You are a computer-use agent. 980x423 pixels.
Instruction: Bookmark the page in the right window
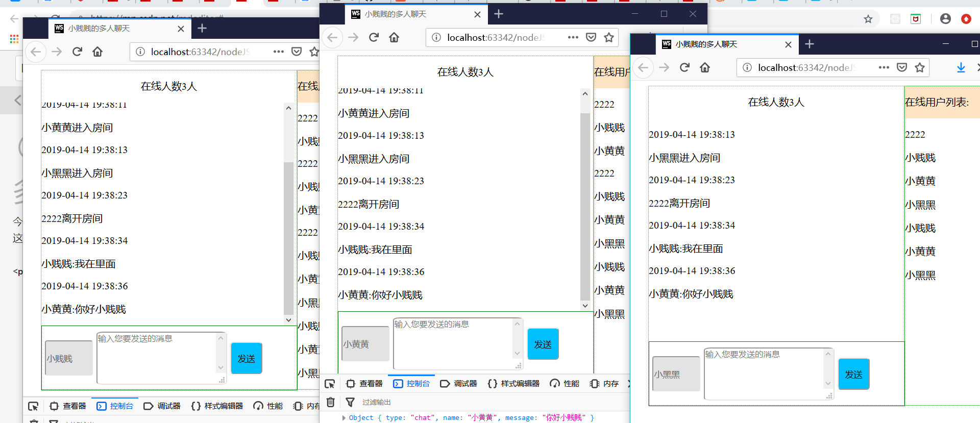[920, 67]
